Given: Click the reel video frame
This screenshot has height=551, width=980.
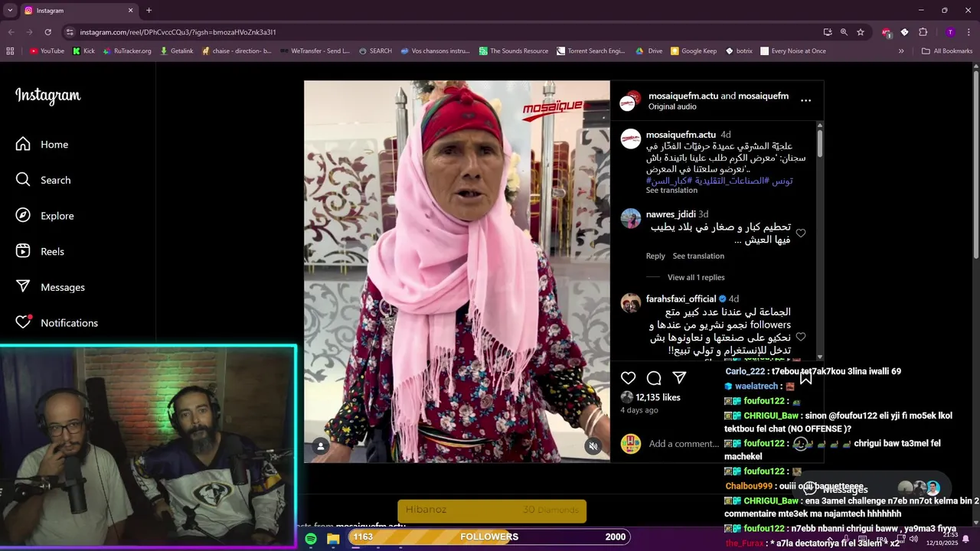Looking at the screenshot, I should pos(457,271).
